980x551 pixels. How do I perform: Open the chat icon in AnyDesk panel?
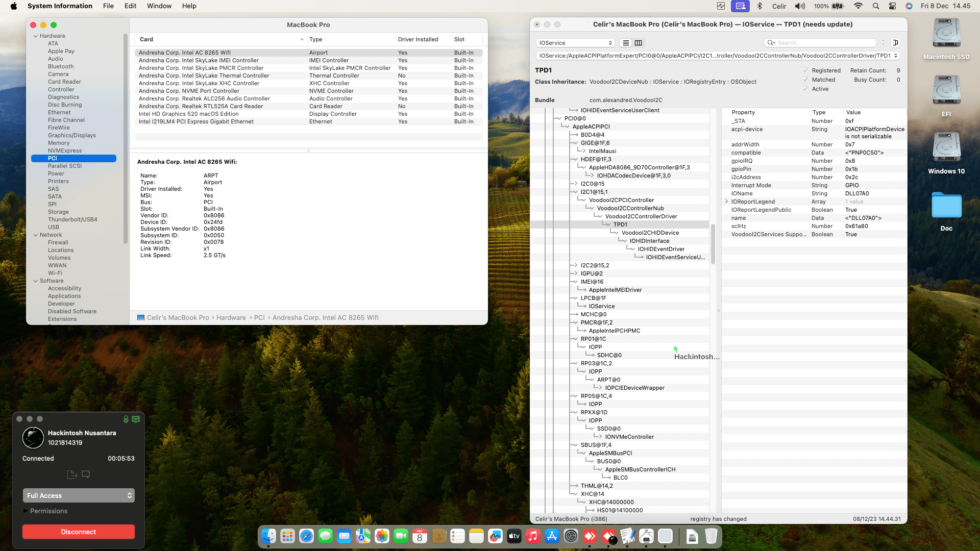86,474
